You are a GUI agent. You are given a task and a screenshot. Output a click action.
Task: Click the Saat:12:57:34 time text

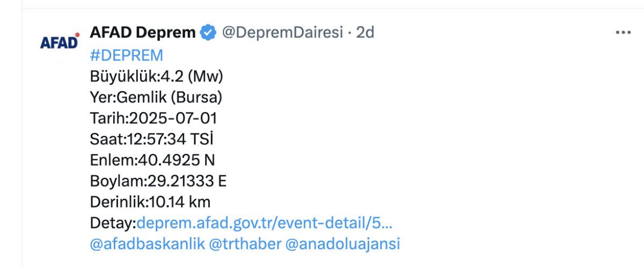tap(138, 139)
